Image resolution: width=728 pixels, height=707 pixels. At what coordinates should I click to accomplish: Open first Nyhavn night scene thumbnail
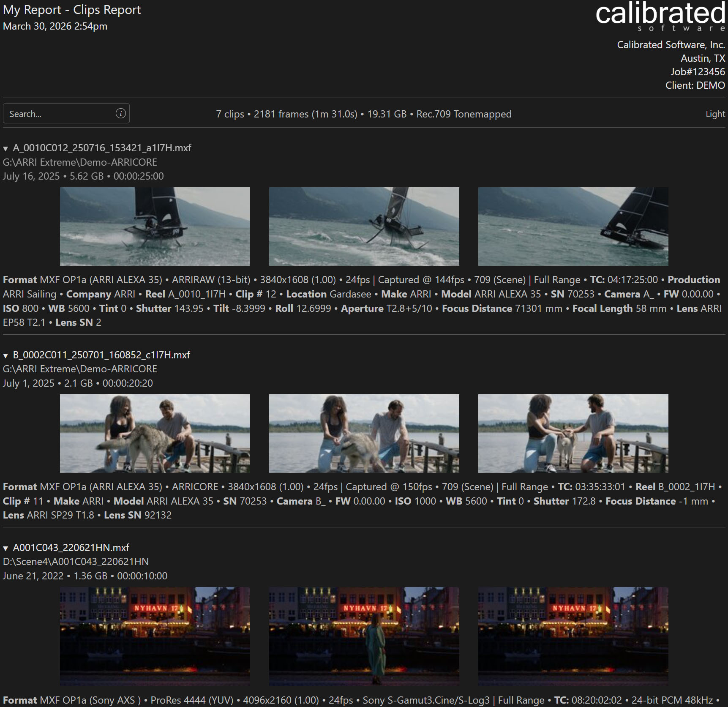point(155,636)
